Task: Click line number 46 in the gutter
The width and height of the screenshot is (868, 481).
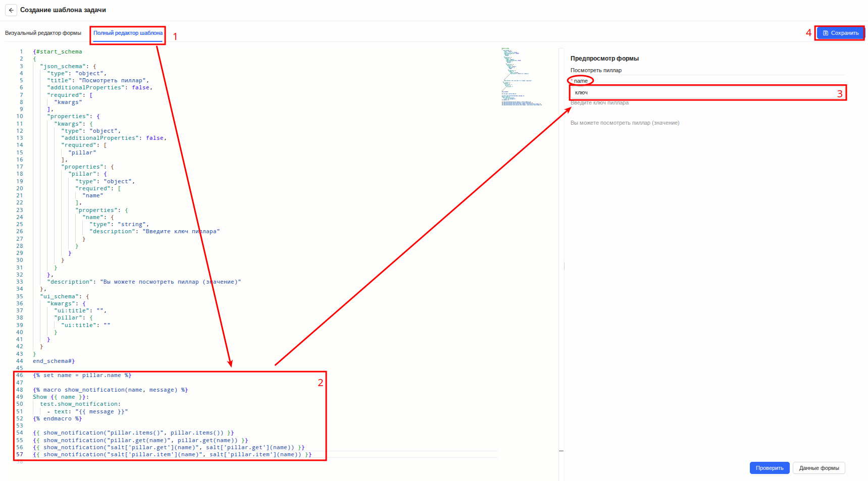Action: [x=20, y=375]
